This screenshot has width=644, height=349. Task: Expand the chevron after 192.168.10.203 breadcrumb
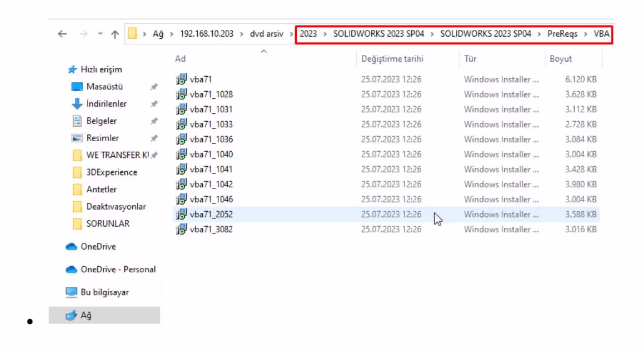pos(241,34)
